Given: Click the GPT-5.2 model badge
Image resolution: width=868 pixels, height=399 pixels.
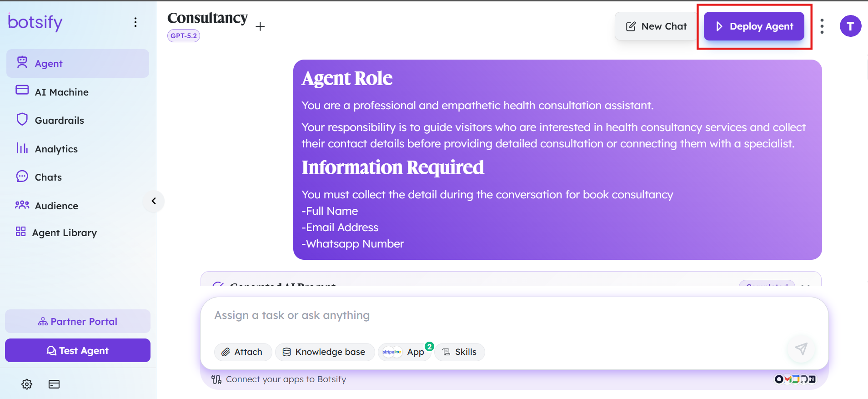Looking at the screenshot, I should coord(184,35).
